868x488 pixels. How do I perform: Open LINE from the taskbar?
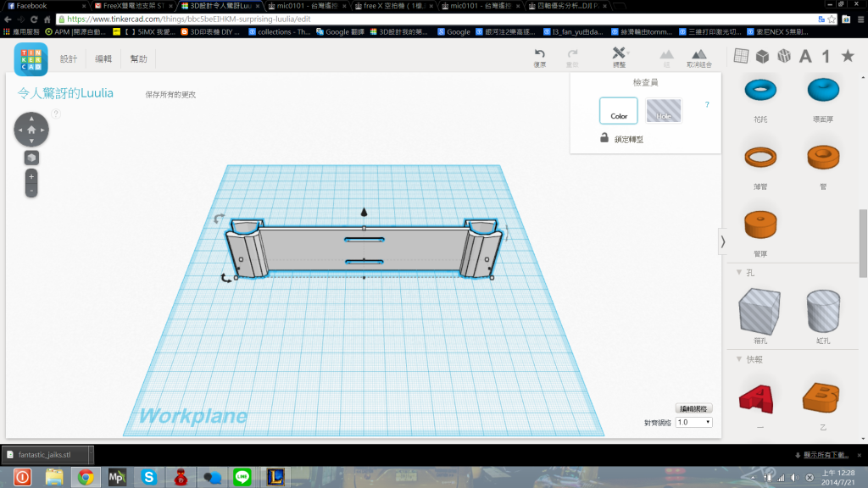point(242,477)
